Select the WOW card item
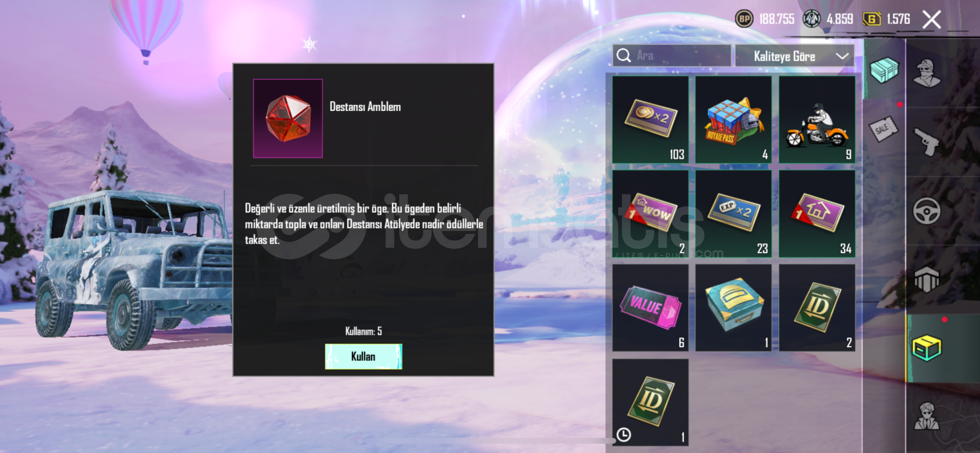The height and width of the screenshot is (453, 980). (650, 213)
